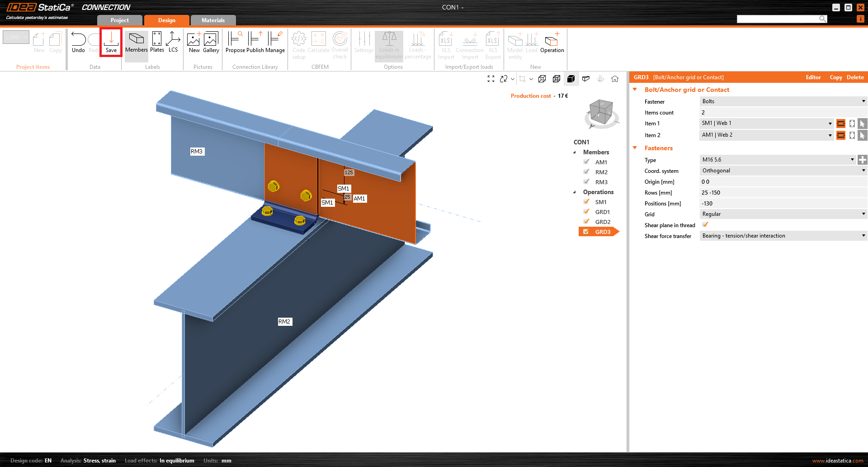The image size is (868, 467).
Task: Open the Shear force transfer dropdown
Action: tap(783, 236)
